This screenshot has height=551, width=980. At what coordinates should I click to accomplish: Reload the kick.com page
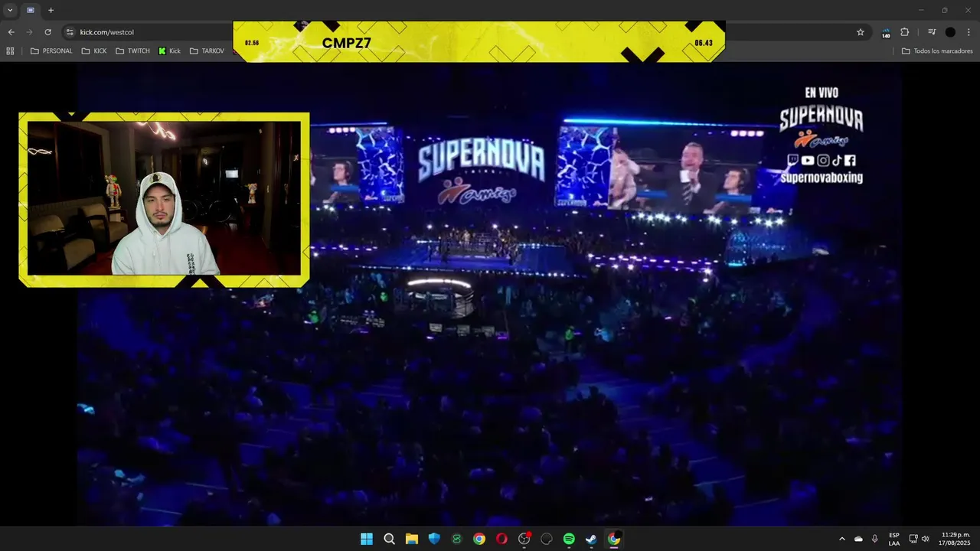[47, 32]
